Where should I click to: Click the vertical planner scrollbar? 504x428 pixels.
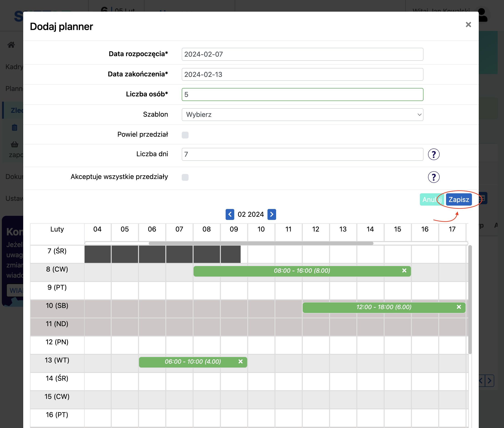[470, 300]
